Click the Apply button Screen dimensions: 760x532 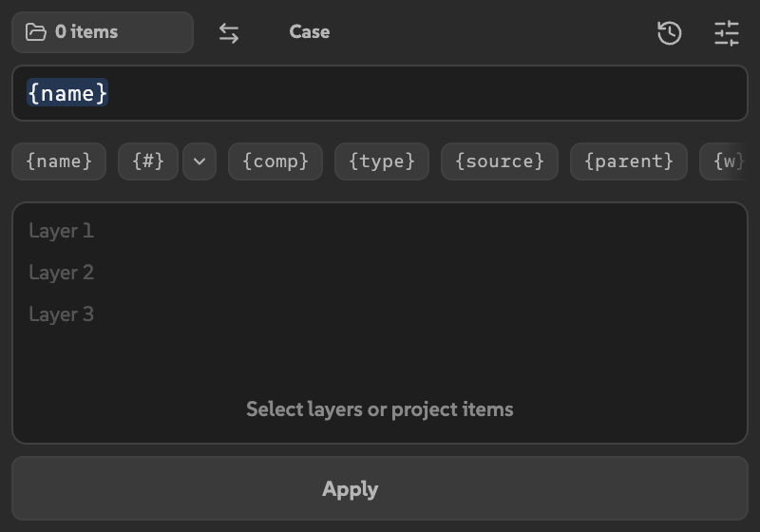(x=379, y=488)
